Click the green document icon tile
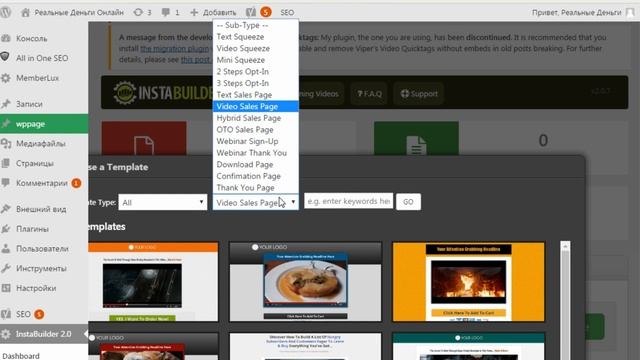This screenshot has width=640, height=360. coord(416,138)
